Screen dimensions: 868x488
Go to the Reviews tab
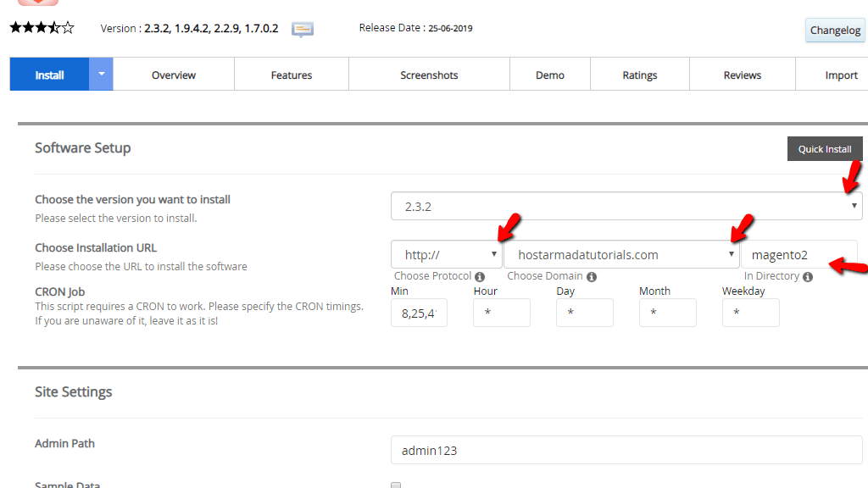pyautogui.click(x=742, y=75)
